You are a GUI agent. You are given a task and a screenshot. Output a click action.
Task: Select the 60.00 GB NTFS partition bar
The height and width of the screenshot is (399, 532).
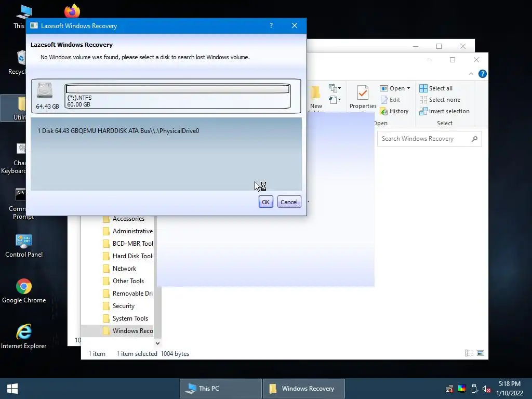point(178,96)
